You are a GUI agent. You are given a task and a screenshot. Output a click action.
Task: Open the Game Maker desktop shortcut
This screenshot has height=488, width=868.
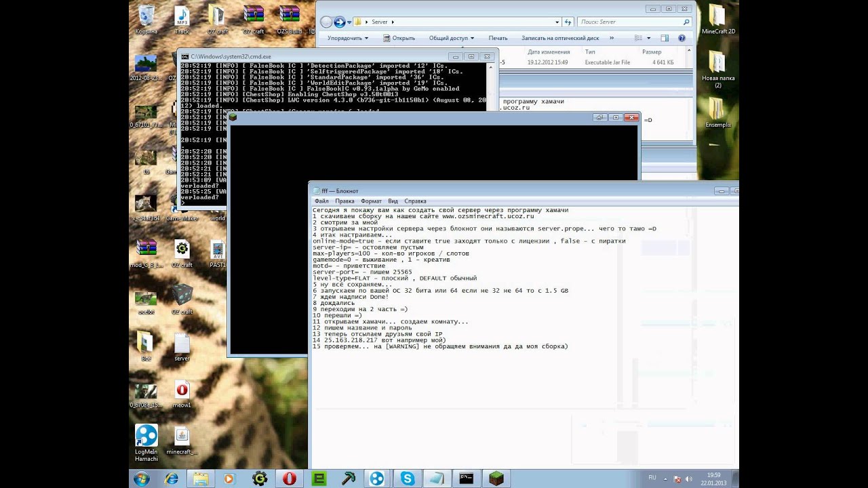coord(182,207)
